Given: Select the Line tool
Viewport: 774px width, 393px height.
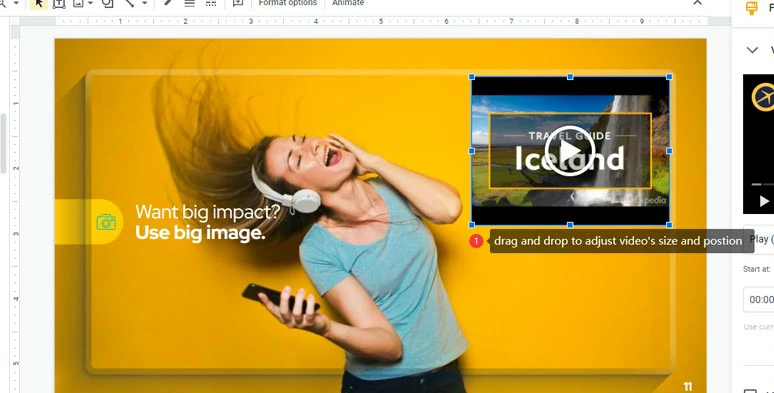Looking at the screenshot, I should tap(130, 3).
